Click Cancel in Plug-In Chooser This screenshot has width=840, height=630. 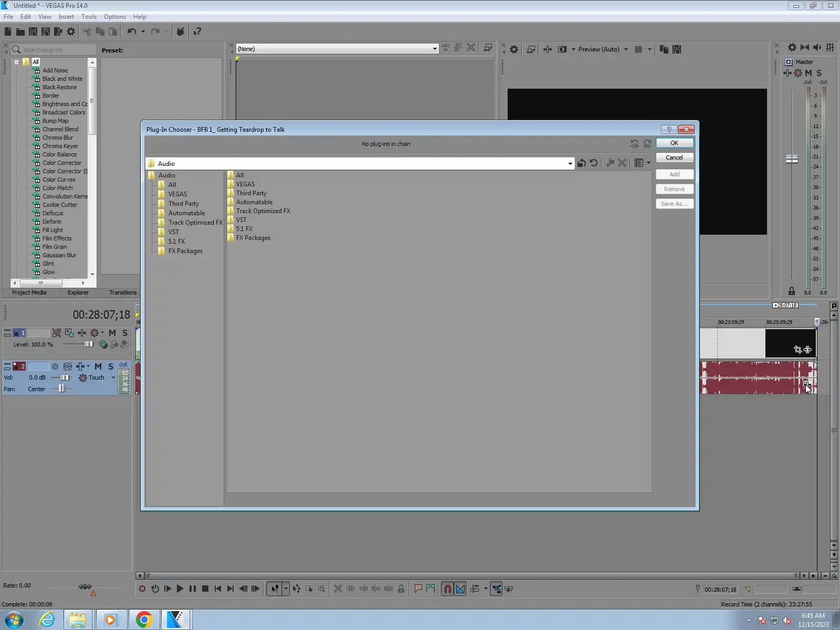click(675, 157)
